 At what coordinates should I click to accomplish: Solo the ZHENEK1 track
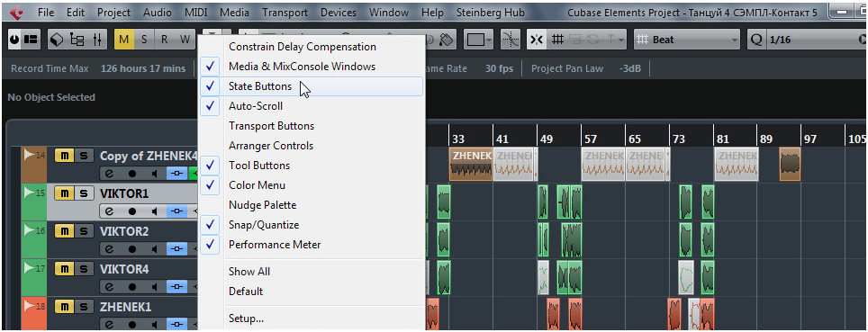coord(83,307)
